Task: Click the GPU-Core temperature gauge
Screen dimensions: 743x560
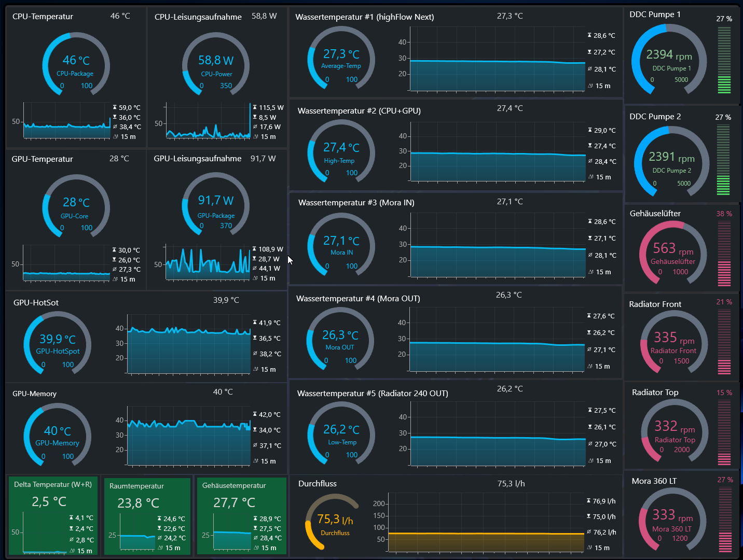Action: [76, 207]
